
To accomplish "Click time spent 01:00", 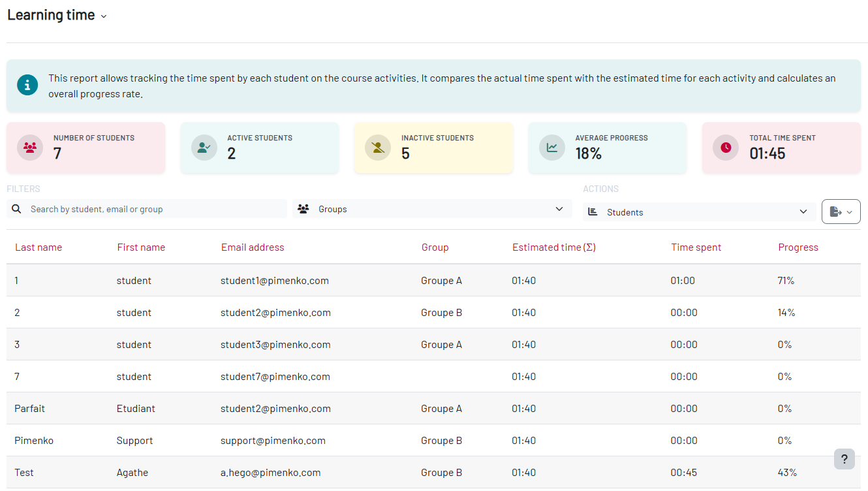I will pos(683,281).
